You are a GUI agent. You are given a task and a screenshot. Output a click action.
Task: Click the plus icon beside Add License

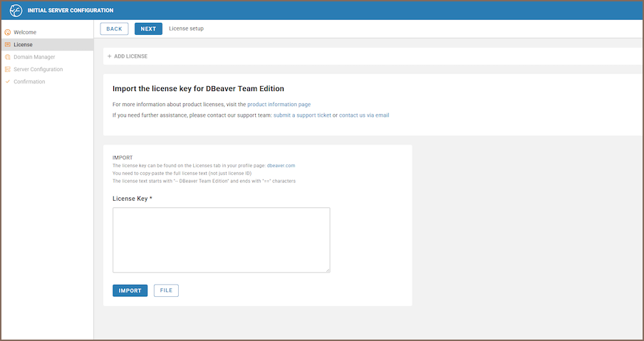109,56
